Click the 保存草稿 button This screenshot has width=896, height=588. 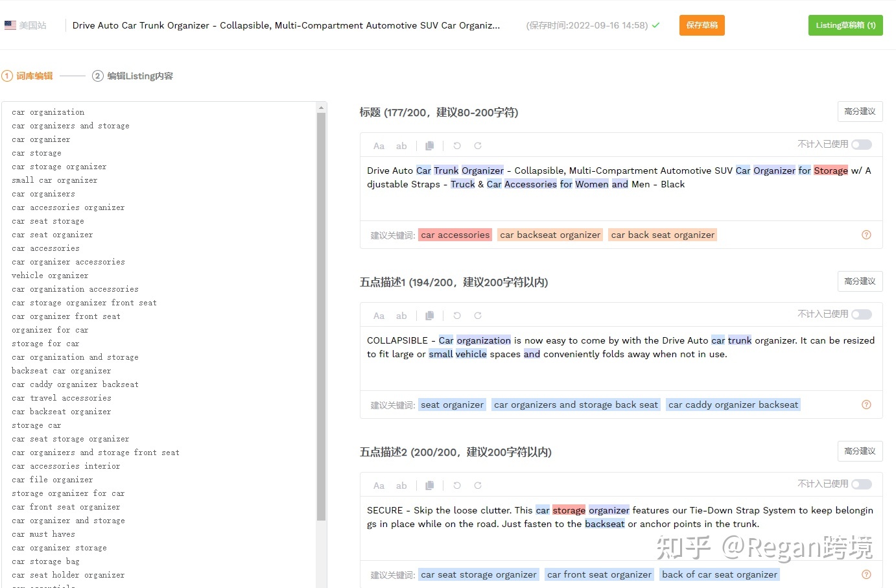tap(702, 25)
